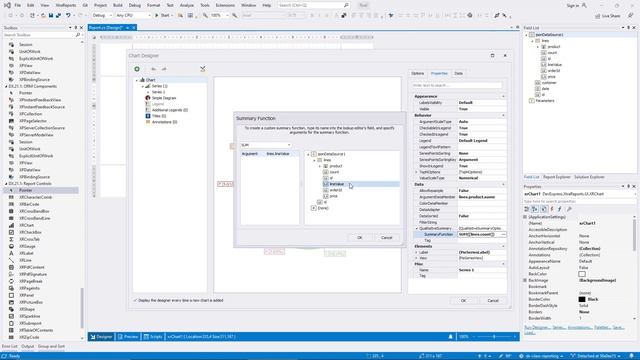640x360 pixels.
Task: Select the XRPictureBox toolbox item
Action: click(31, 302)
